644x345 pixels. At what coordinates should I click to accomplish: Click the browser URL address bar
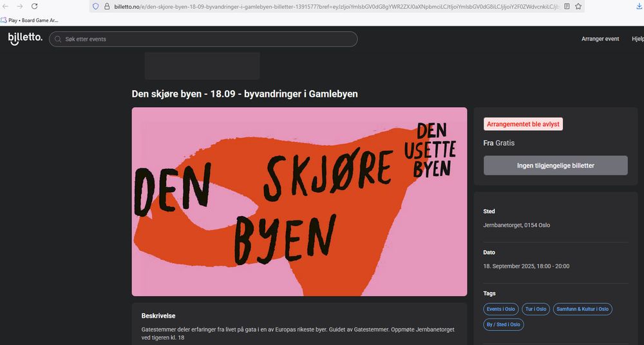point(337,6)
